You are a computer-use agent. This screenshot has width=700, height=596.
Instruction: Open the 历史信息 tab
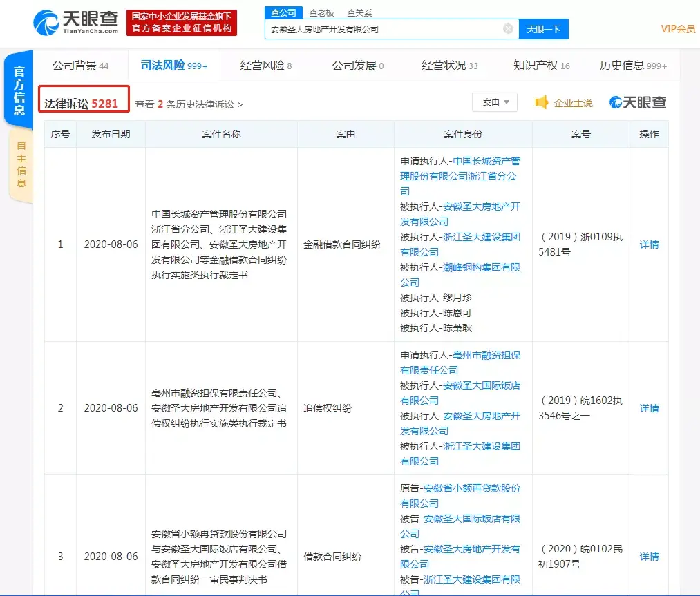coord(633,66)
